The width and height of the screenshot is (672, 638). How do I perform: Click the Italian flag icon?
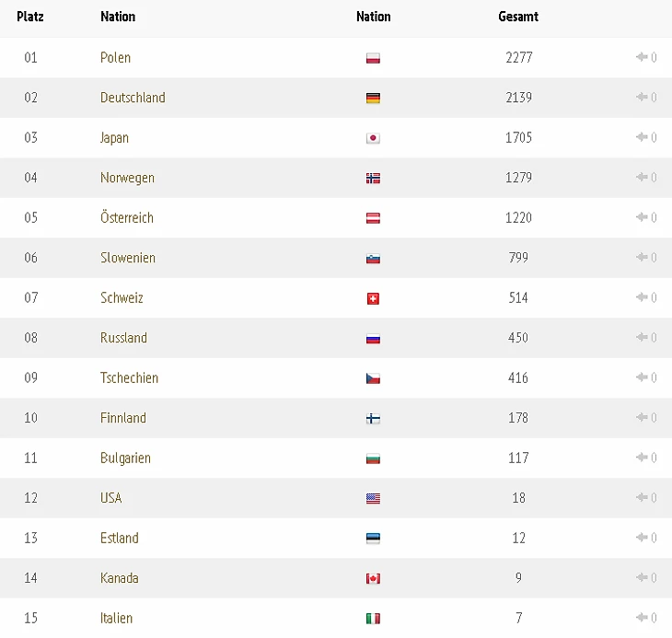[x=373, y=619]
